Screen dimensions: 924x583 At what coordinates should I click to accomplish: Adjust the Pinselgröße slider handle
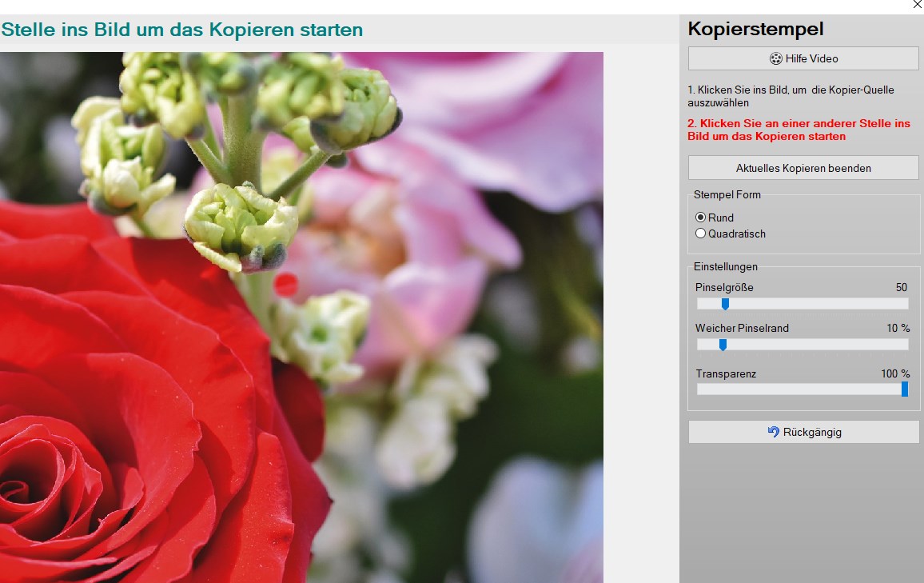(x=726, y=304)
